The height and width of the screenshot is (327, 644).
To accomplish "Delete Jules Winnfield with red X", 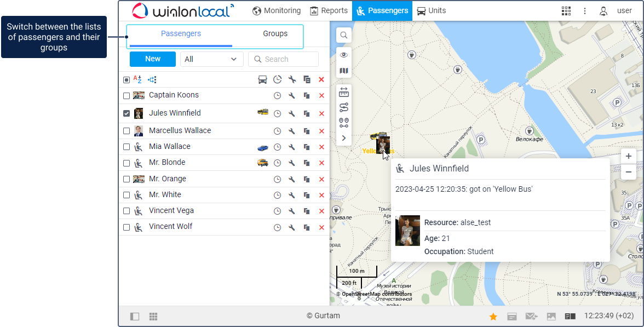I will pyautogui.click(x=321, y=113).
